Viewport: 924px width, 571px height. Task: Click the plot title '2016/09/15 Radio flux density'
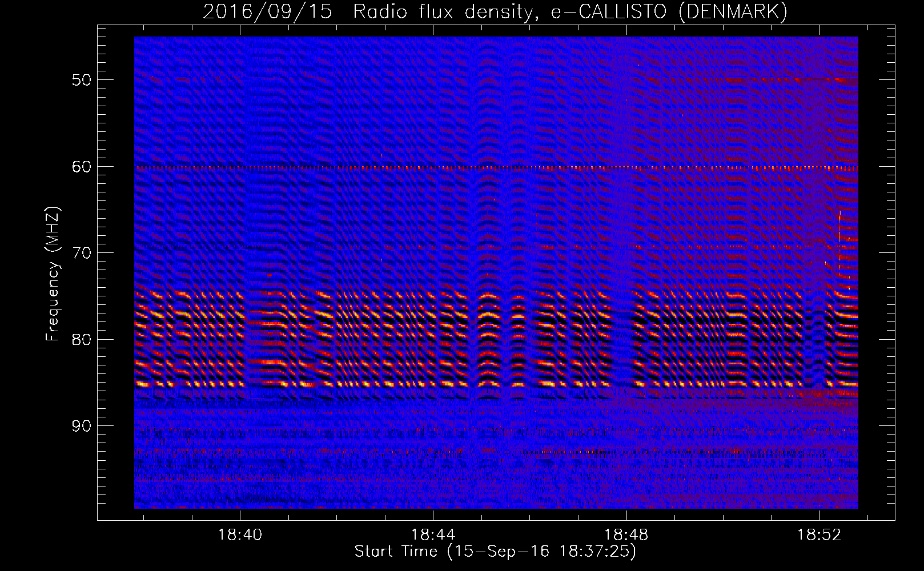coord(495,12)
